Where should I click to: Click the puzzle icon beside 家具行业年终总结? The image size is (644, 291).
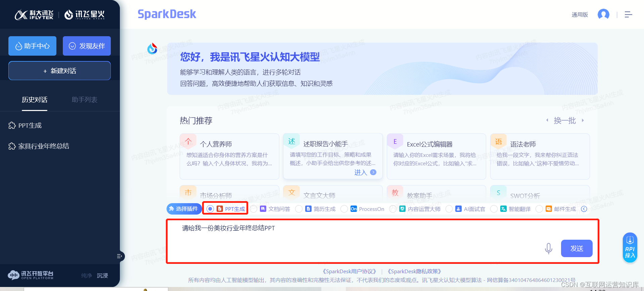pyautogui.click(x=12, y=146)
